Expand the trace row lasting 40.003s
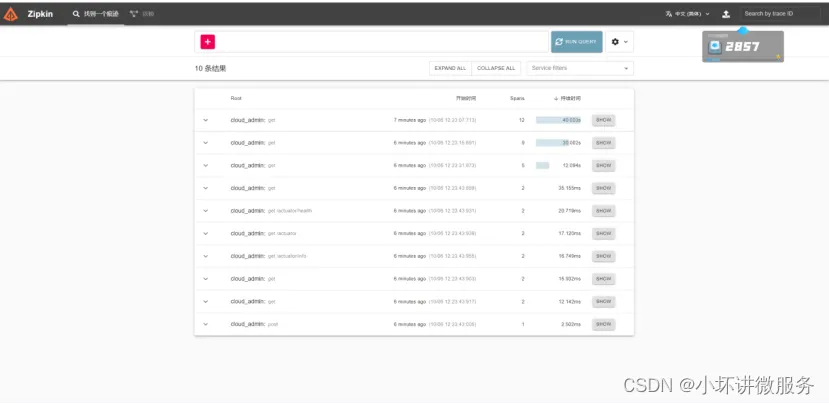 click(x=206, y=120)
